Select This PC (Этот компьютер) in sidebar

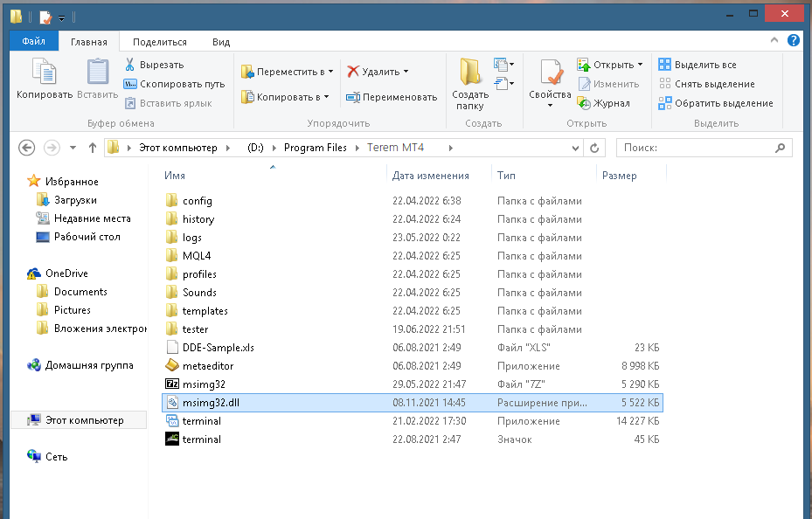[79, 420]
